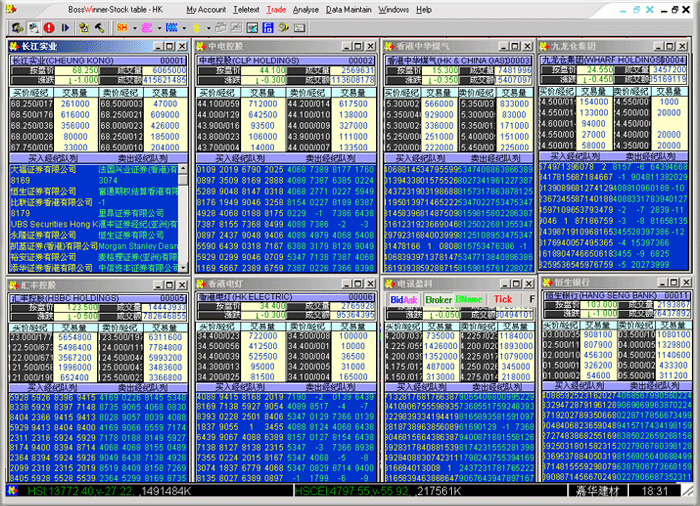
Task: Click the 长江实业 window title icon
Action: [x=14, y=46]
